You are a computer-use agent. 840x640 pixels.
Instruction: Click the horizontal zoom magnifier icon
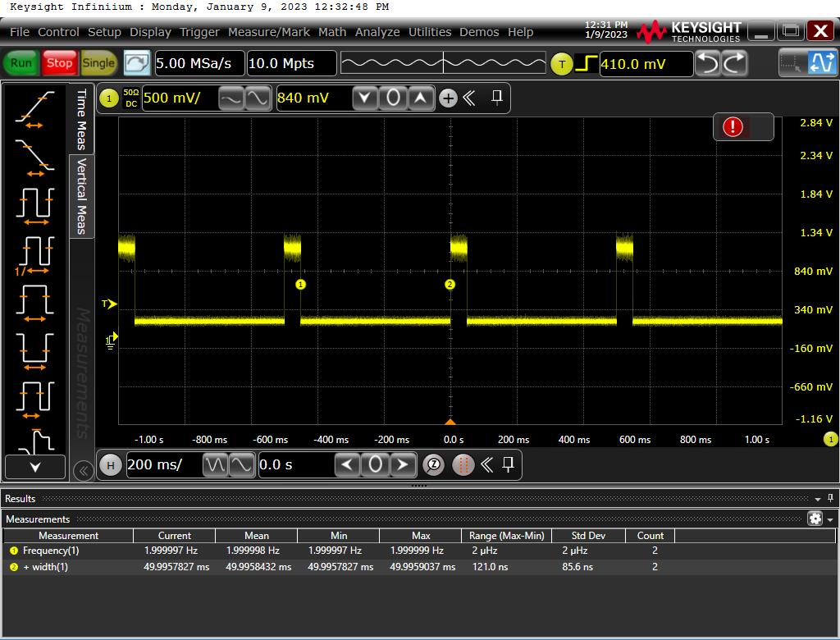[433, 465]
